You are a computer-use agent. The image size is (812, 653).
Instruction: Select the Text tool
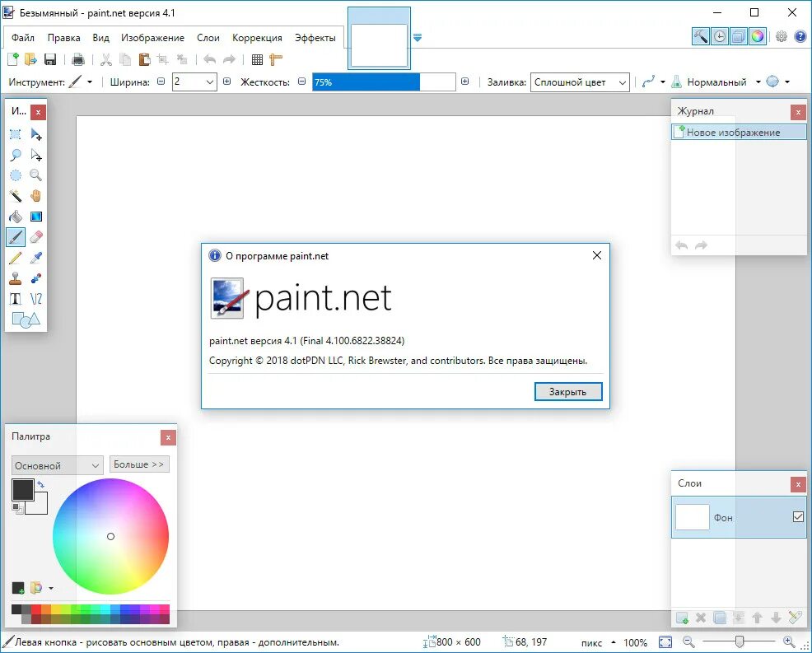pos(16,299)
